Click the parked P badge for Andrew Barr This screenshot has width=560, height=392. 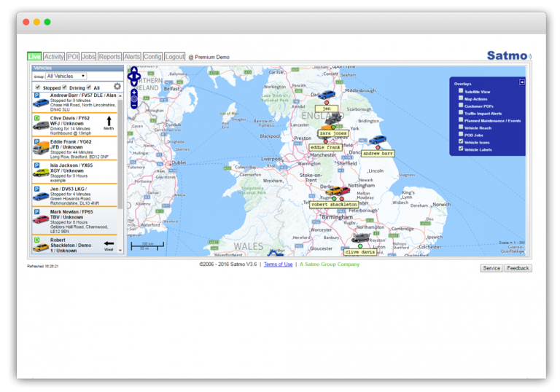(x=36, y=95)
